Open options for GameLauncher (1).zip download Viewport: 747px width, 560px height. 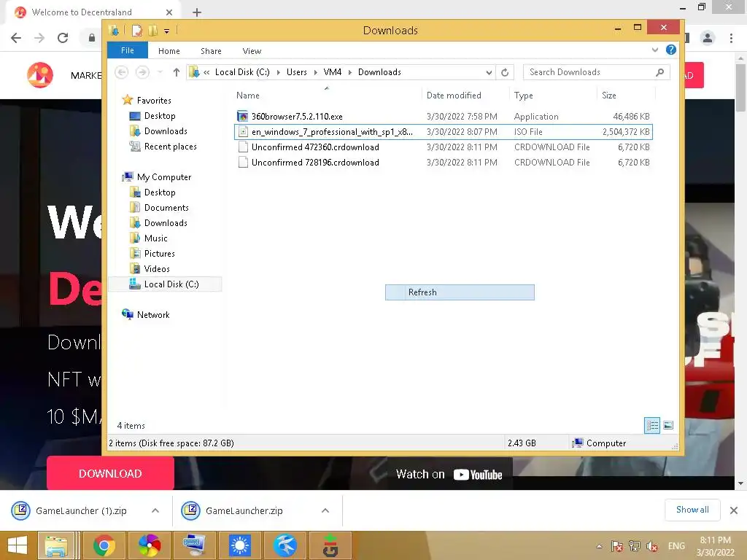(x=155, y=510)
